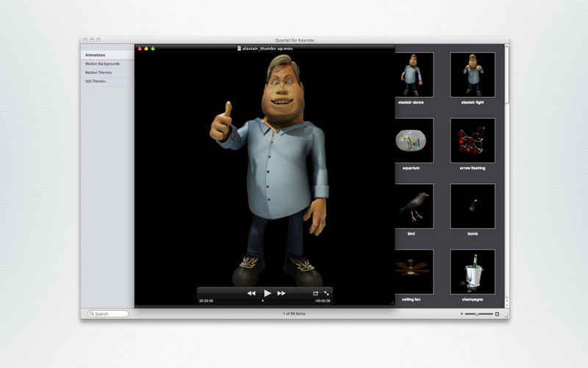Select the bird thumbnail
The height and width of the screenshot is (368, 588).
pos(414,206)
